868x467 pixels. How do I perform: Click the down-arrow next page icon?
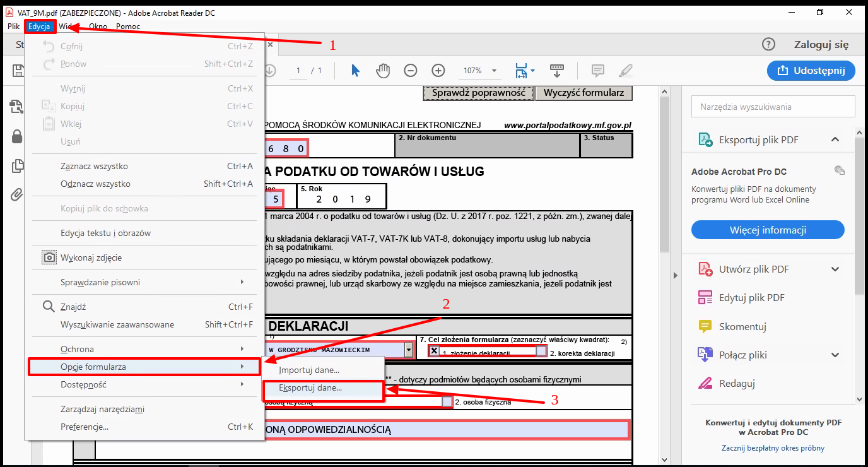(270, 70)
